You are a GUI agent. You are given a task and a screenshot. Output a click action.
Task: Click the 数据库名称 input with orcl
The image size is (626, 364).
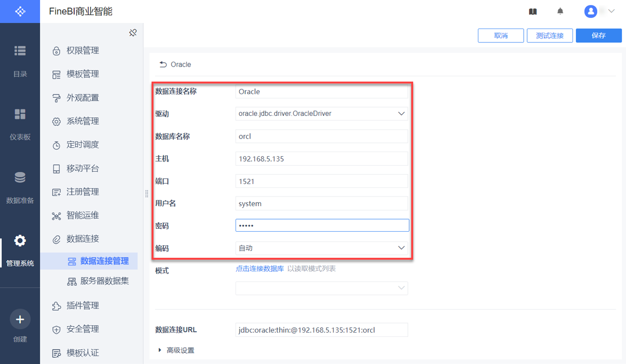(x=321, y=136)
